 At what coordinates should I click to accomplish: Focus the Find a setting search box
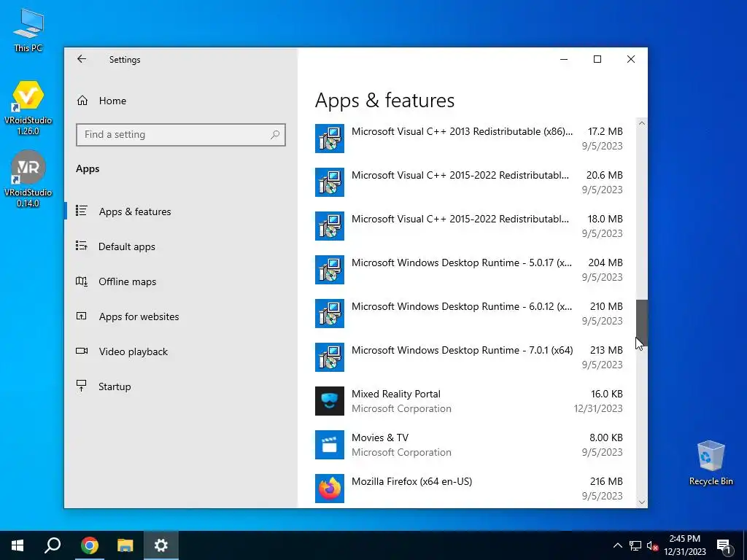pos(181,135)
